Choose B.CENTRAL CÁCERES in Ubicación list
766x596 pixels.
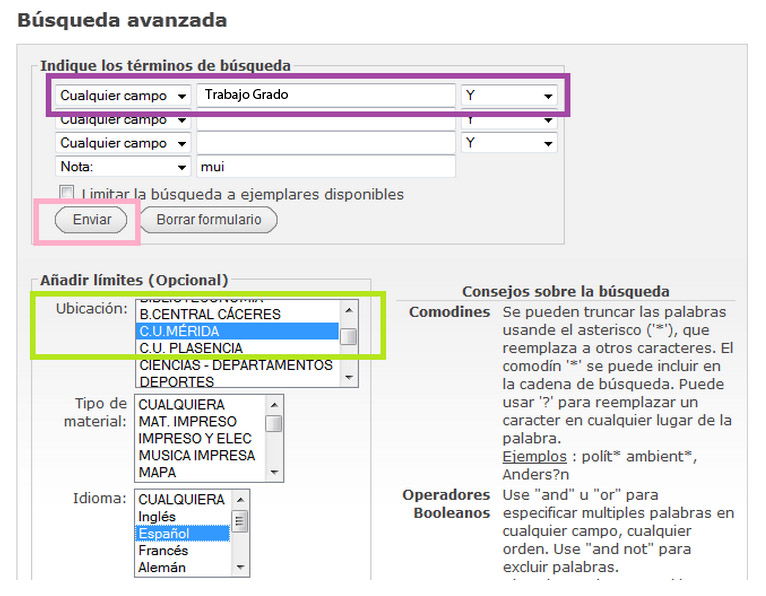(210, 314)
